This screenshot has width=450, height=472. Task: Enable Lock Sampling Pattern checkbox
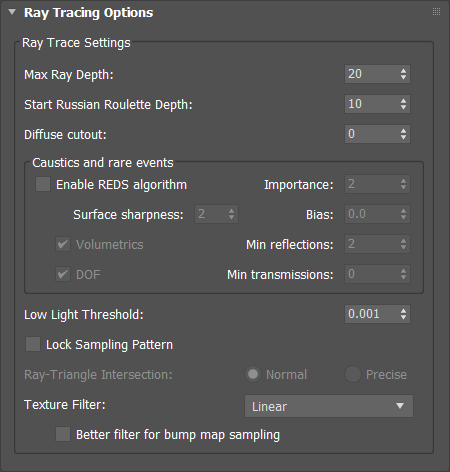[33, 344]
